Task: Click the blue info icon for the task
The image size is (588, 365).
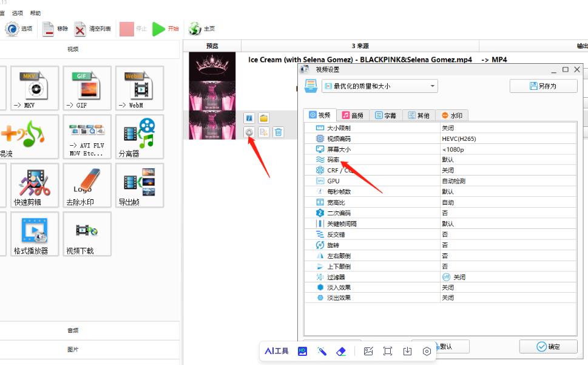Action: 249,118
